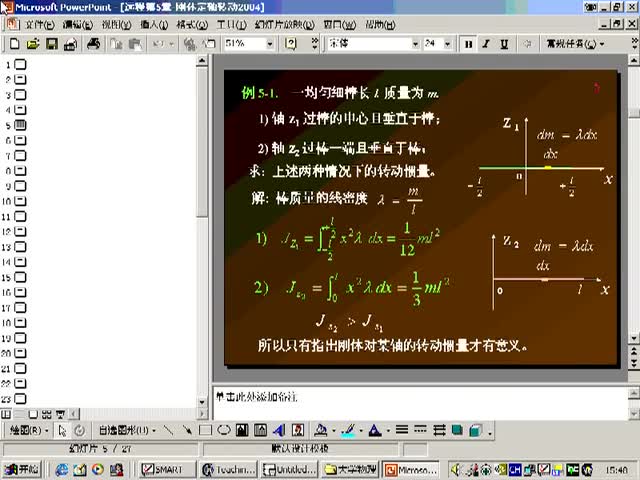
Task: Apply 3-D effect from drawing toolbar
Action: tap(476, 430)
